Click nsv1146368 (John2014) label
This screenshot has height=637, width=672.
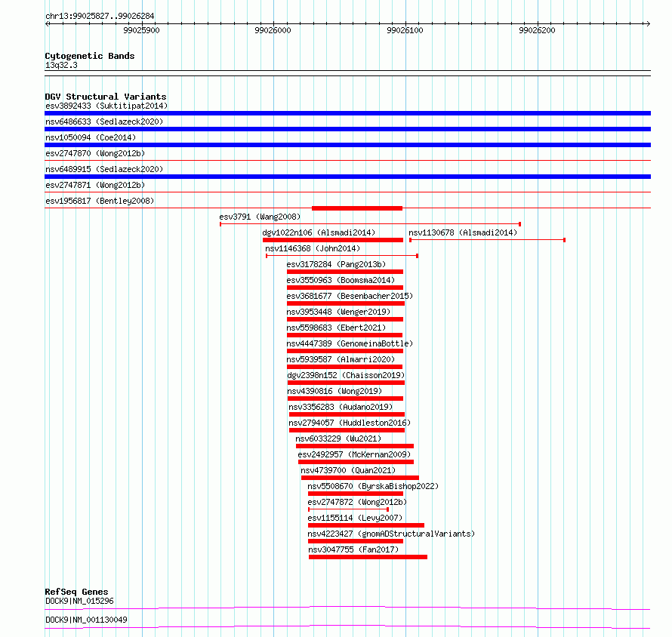click(313, 248)
